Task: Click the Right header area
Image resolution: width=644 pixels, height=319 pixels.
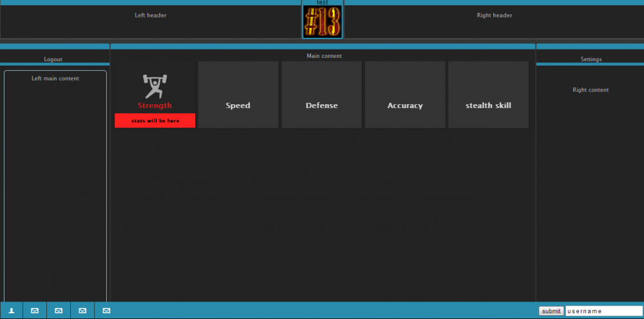Action: (494, 15)
